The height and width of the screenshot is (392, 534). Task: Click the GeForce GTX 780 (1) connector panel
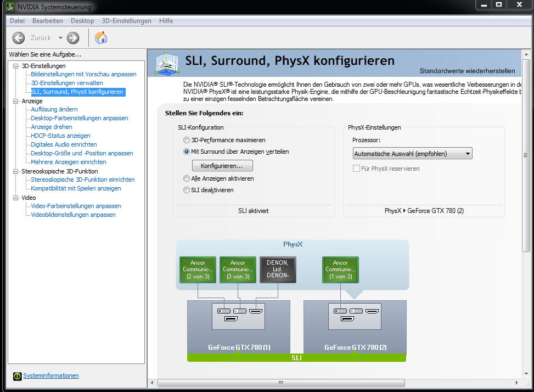click(x=238, y=316)
